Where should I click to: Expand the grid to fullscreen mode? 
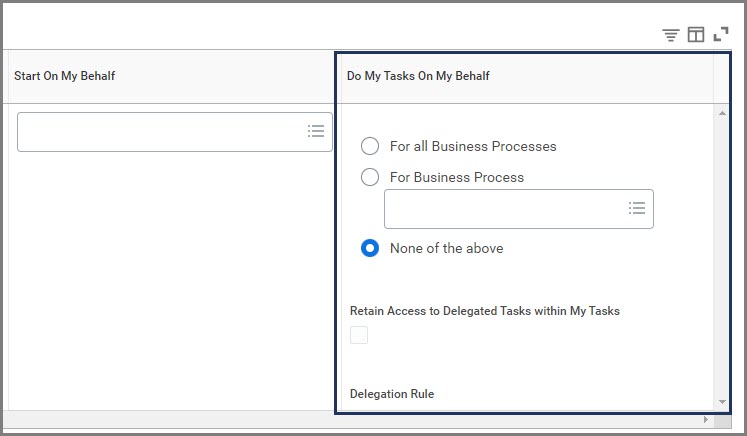point(721,35)
